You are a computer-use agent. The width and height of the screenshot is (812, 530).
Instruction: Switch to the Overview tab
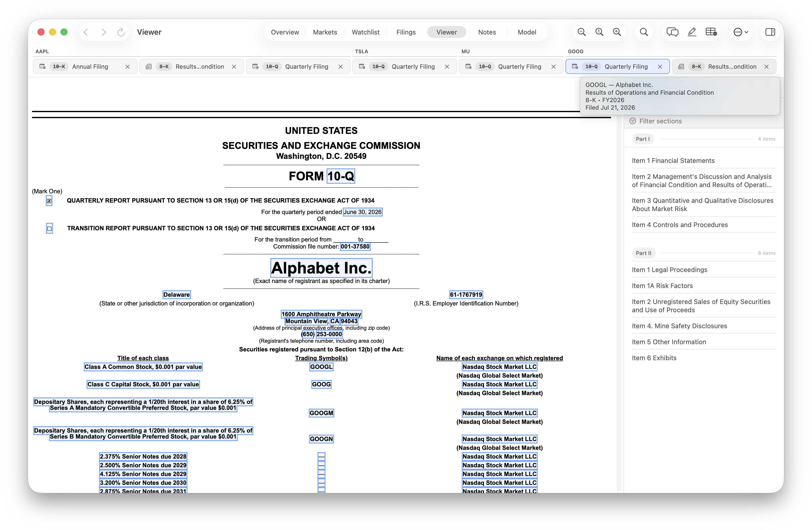[x=285, y=32]
